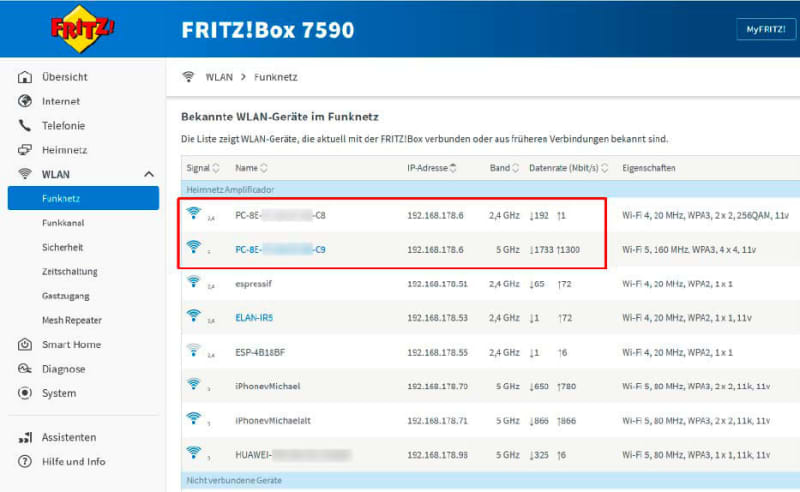The height and width of the screenshot is (492, 800).
Task: Open the Sicherheit submenu item
Action: (x=62, y=247)
